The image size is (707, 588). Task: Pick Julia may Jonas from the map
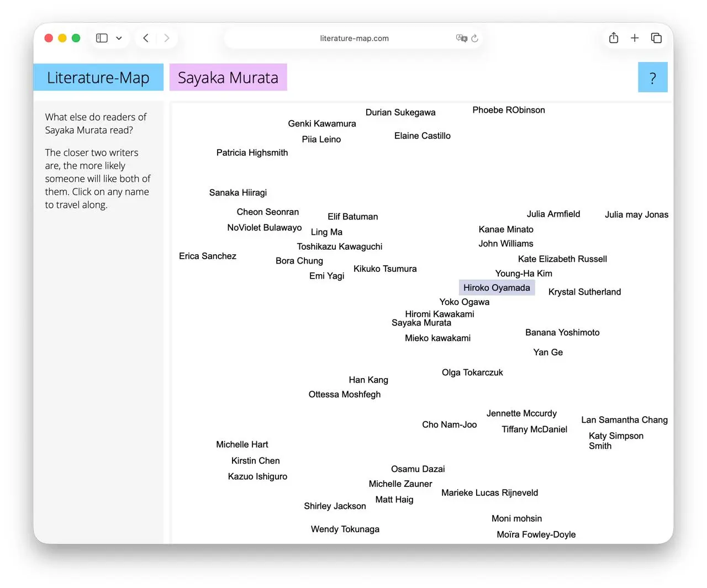point(636,214)
